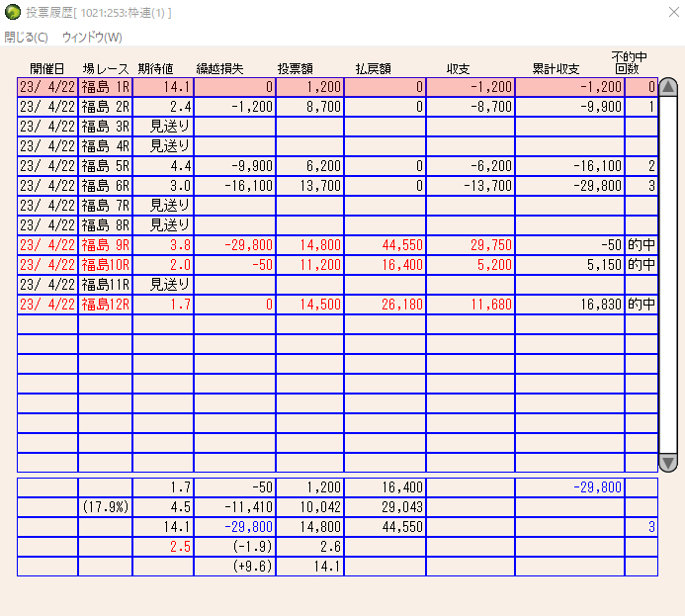This screenshot has width=685, height=616.
Task: Click the 繰越損失 column header
Action: 219,69
